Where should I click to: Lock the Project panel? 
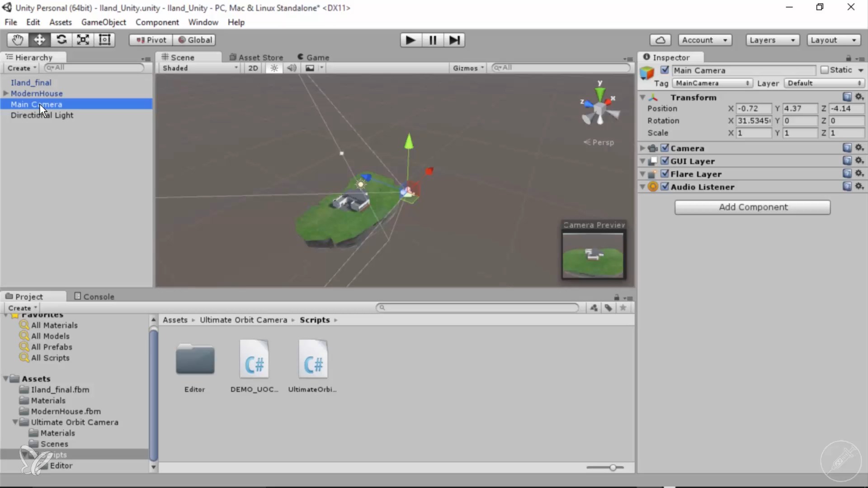617,297
